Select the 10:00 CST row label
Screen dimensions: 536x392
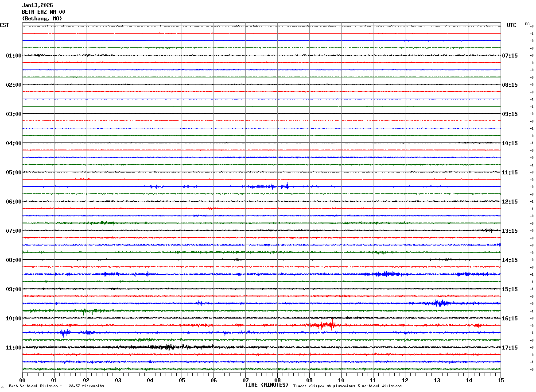[x=14, y=319]
